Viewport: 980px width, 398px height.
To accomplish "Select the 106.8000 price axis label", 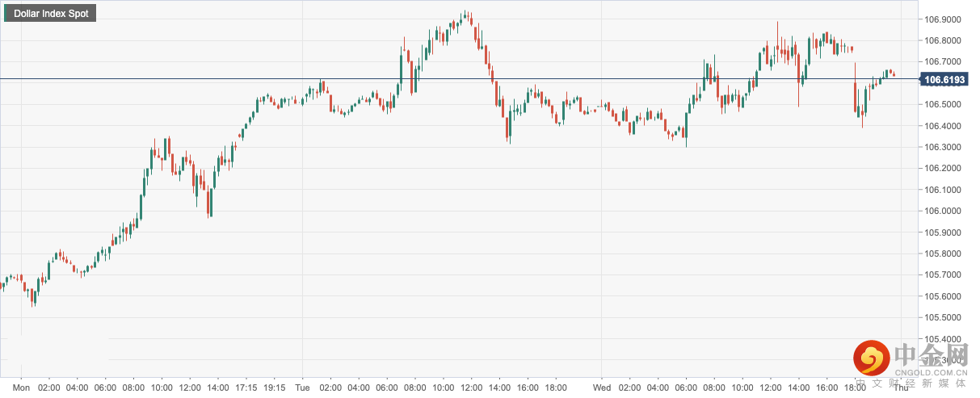I will pyautogui.click(x=943, y=40).
